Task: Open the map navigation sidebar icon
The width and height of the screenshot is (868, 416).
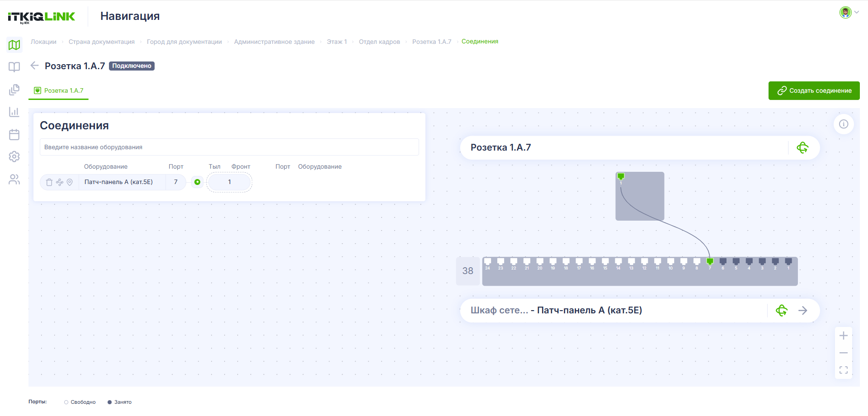Action: (14, 45)
